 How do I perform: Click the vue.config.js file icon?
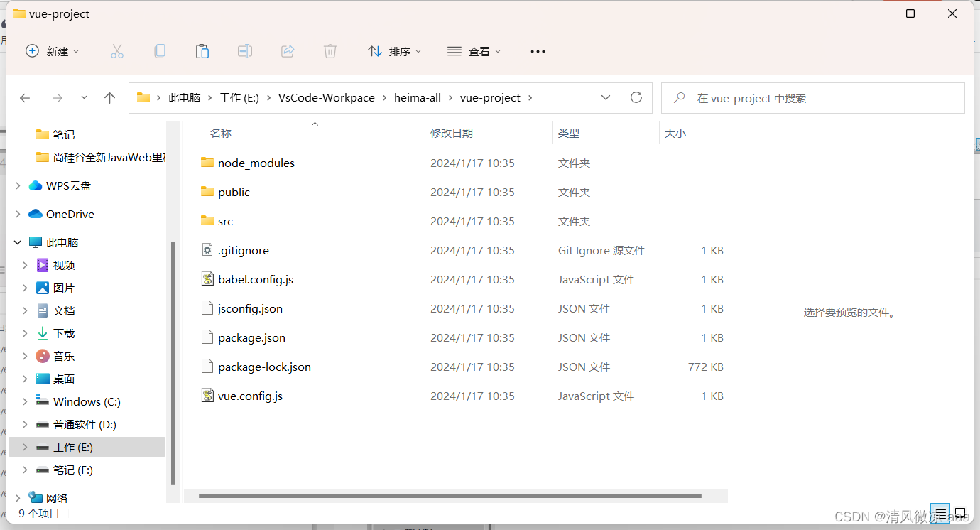click(207, 396)
